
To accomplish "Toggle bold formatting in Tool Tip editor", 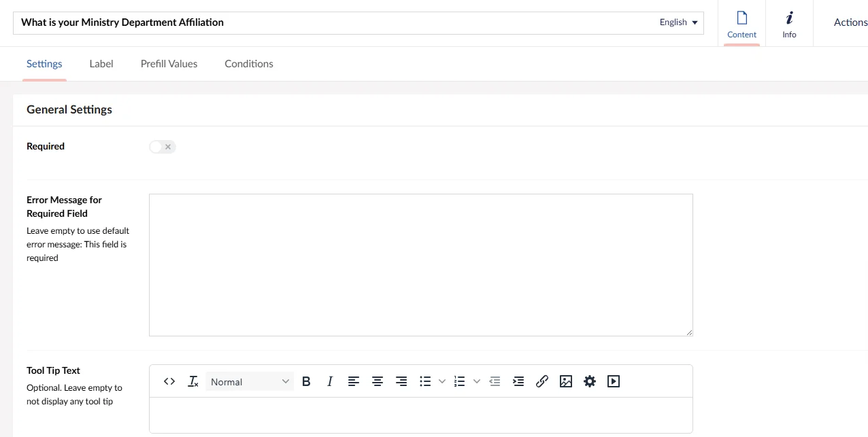I will tap(306, 381).
